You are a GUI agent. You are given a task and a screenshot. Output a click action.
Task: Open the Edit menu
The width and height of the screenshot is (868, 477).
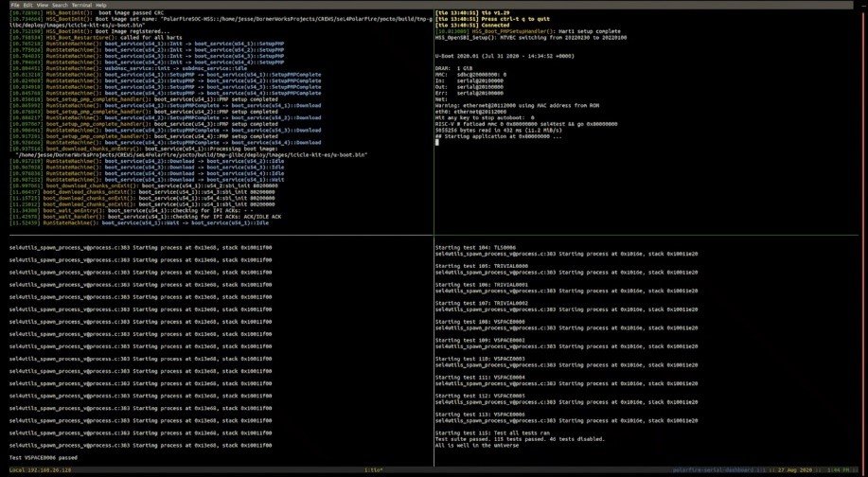click(x=27, y=5)
